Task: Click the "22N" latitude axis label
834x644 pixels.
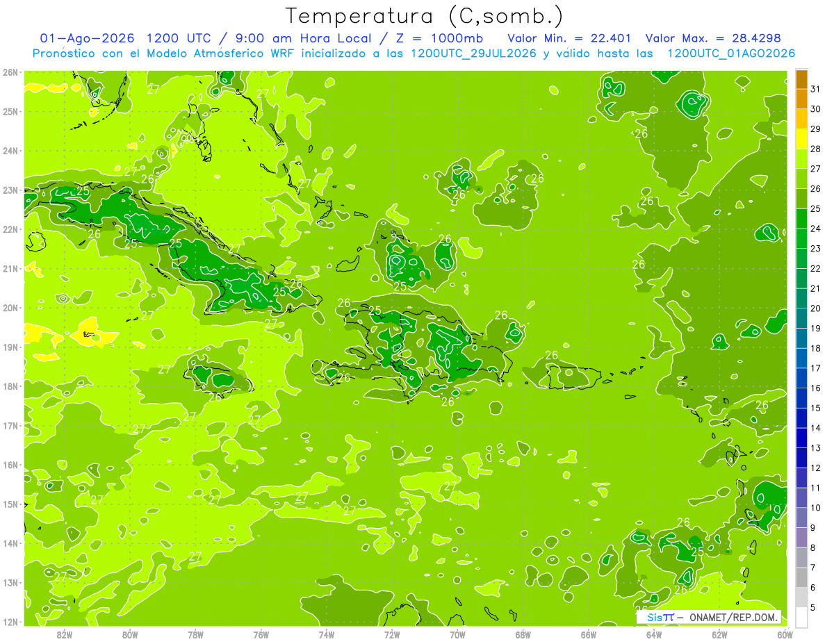Action: coord(10,229)
